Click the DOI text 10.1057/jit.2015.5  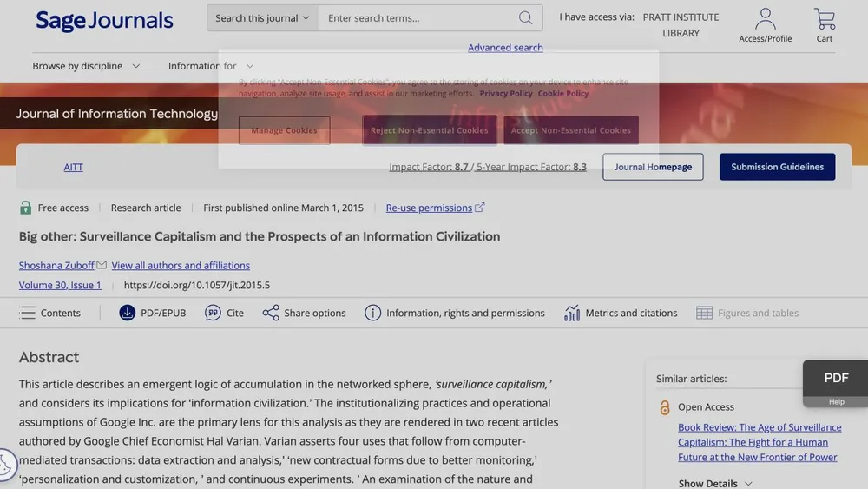point(197,285)
